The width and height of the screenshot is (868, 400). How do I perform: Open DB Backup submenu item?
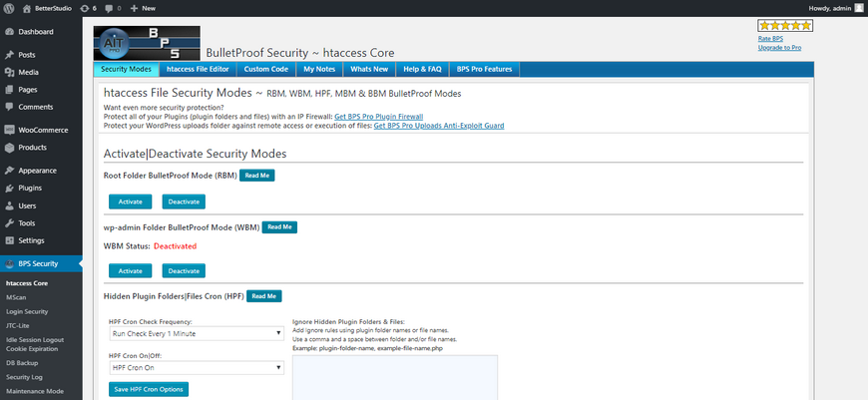click(22, 363)
